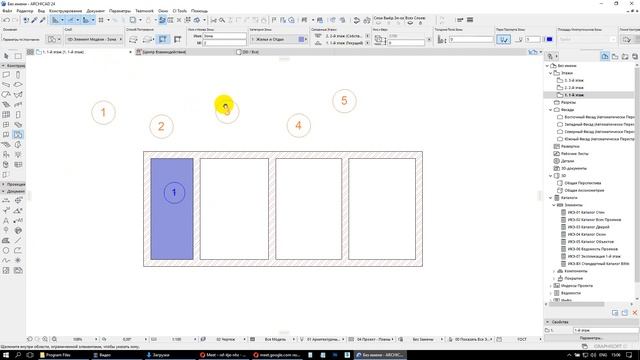Choose the fourth zone construction method
The height and width of the screenshot is (360, 640).
click(177, 40)
